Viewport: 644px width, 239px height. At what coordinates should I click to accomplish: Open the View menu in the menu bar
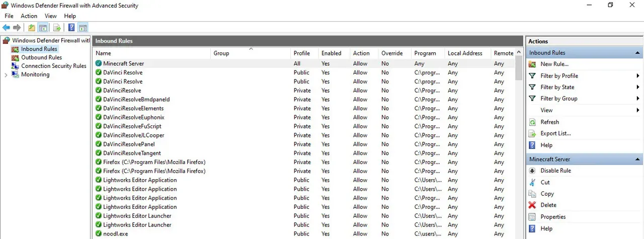[51, 16]
